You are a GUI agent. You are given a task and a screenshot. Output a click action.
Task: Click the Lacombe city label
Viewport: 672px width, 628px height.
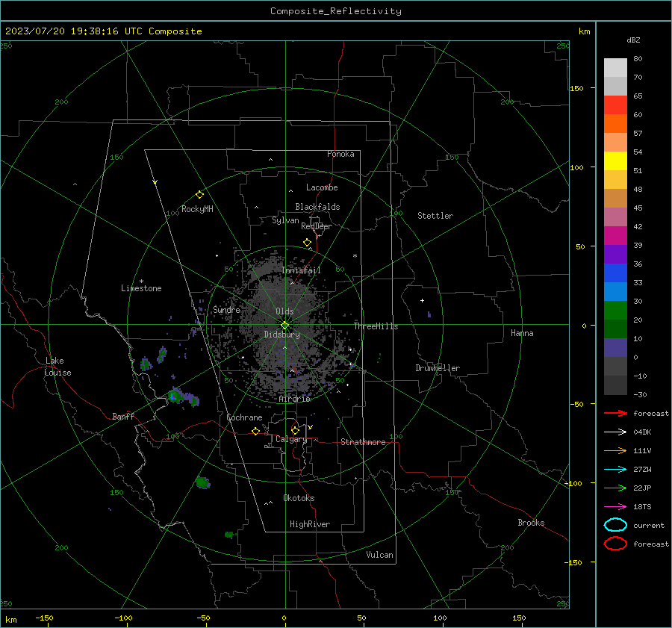[x=322, y=187]
